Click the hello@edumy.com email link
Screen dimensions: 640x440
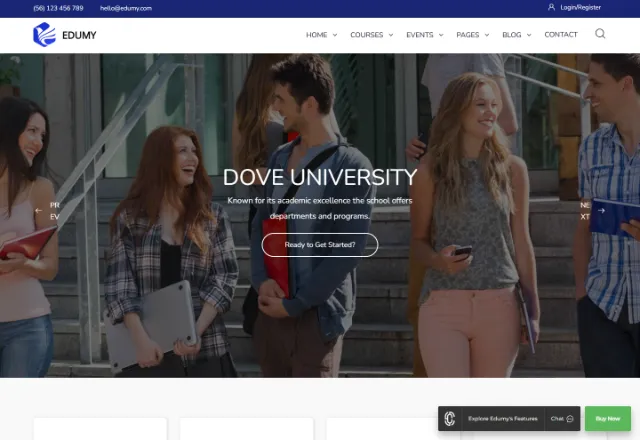click(x=126, y=8)
